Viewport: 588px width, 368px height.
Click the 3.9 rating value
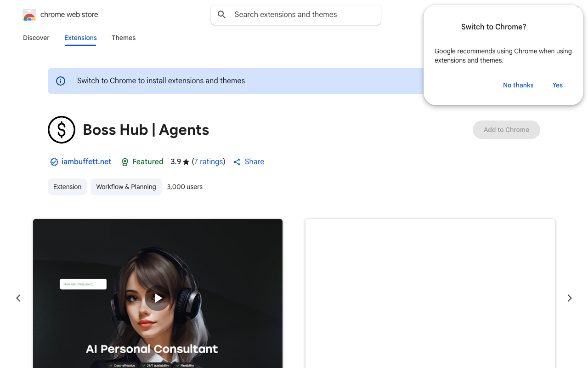click(176, 161)
